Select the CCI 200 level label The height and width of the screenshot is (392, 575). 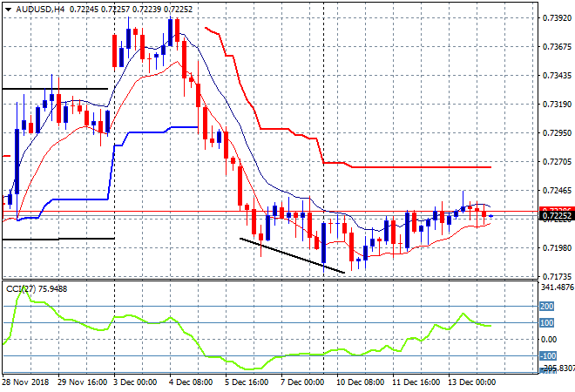pyautogui.click(x=546, y=306)
